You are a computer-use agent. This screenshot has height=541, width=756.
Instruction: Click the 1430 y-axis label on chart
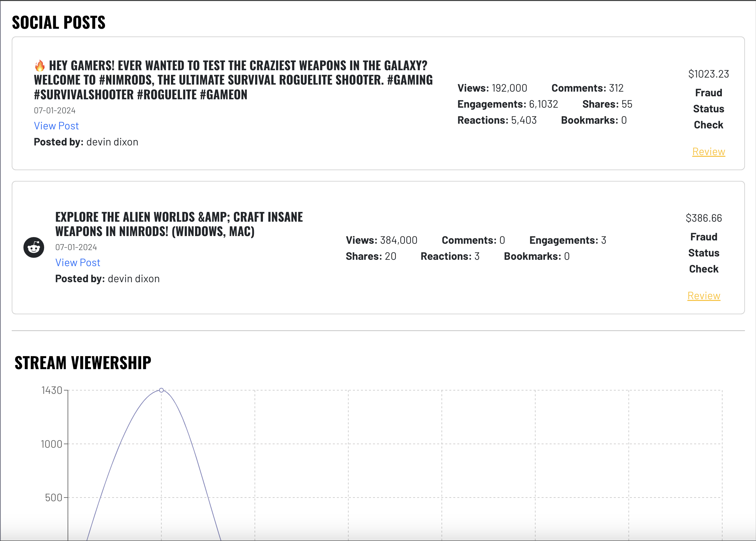[x=52, y=390]
